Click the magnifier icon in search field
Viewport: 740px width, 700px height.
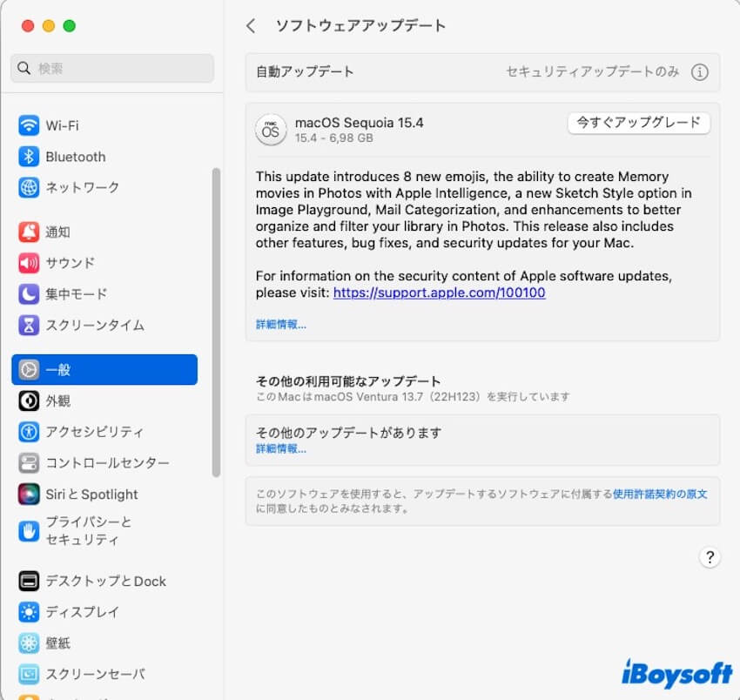(24, 68)
